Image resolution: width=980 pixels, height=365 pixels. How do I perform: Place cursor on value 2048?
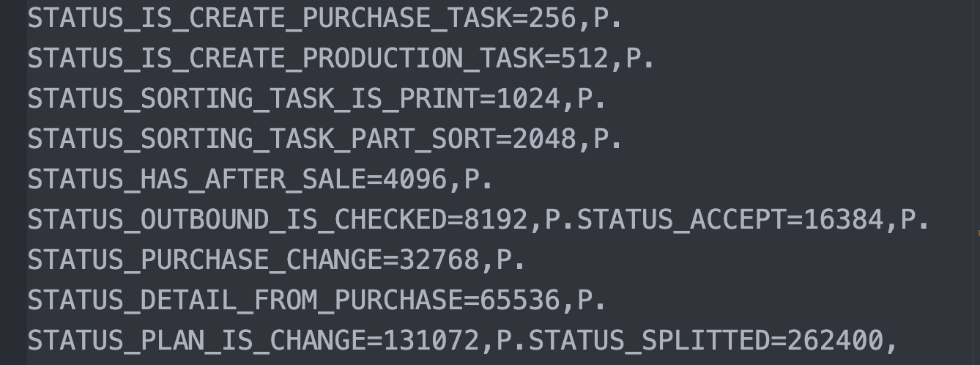[x=544, y=139]
